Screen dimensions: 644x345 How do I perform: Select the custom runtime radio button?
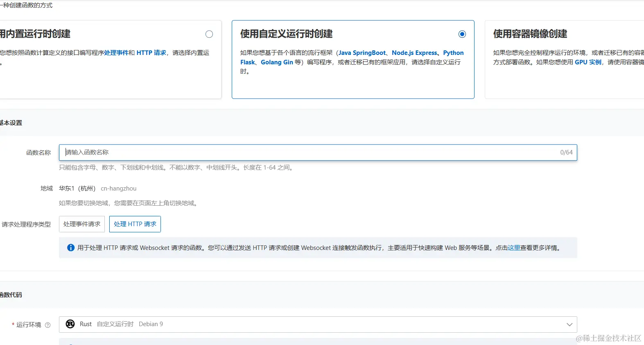462,34
